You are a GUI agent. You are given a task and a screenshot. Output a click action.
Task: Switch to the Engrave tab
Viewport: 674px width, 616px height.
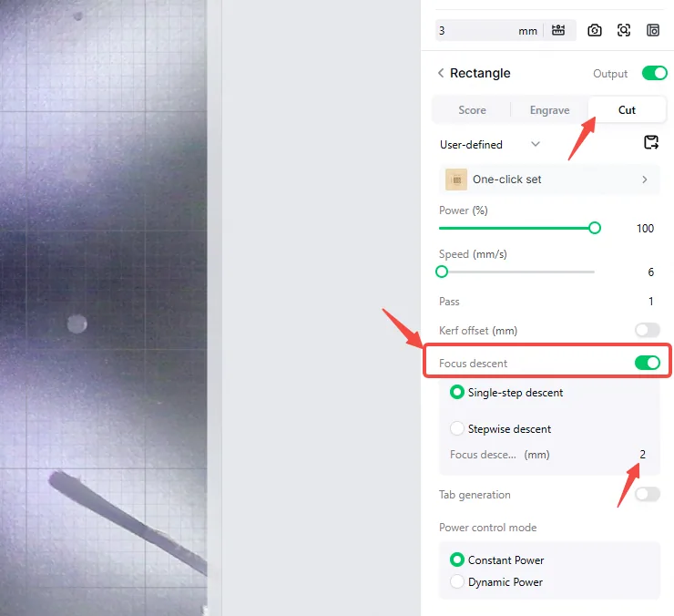(x=549, y=110)
